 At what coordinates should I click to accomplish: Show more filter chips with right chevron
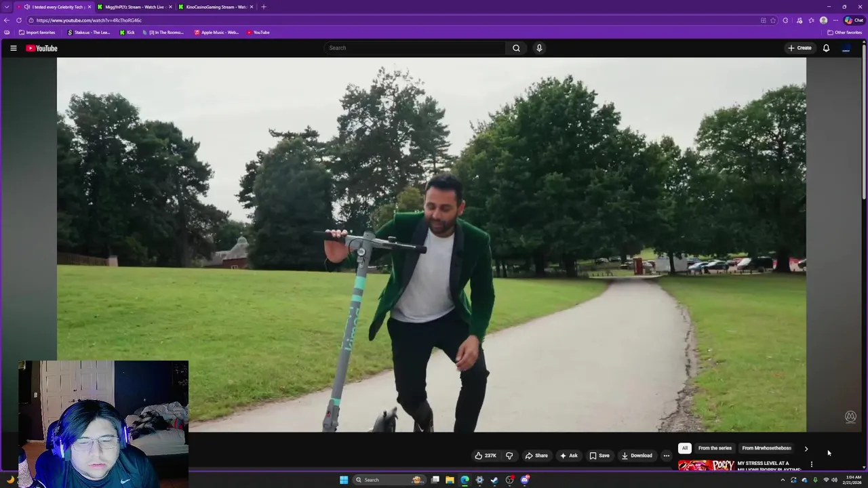point(806,448)
